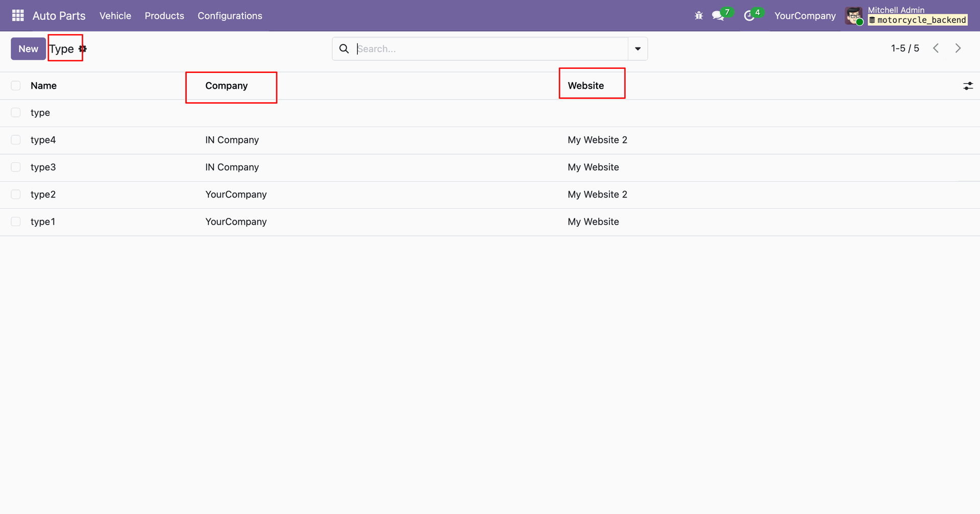Open the Configurations menu

point(230,16)
